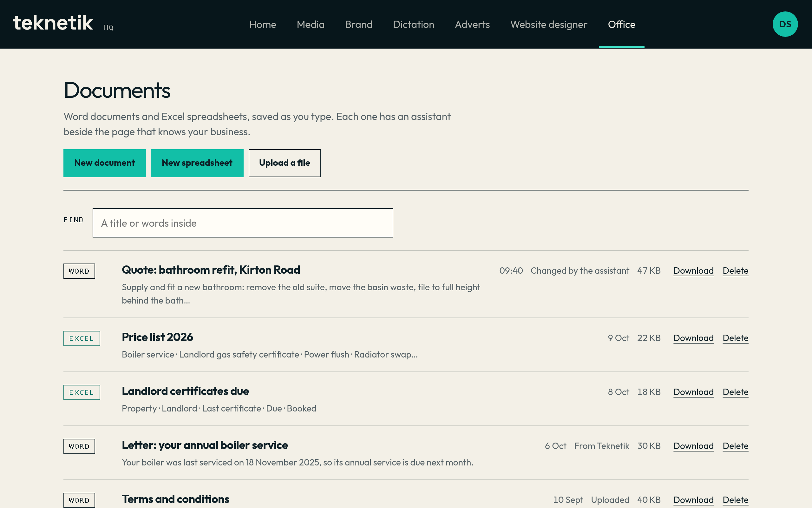Download the Kirton Road bathroom quote
This screenshot has width=812, height=508.
693,271
